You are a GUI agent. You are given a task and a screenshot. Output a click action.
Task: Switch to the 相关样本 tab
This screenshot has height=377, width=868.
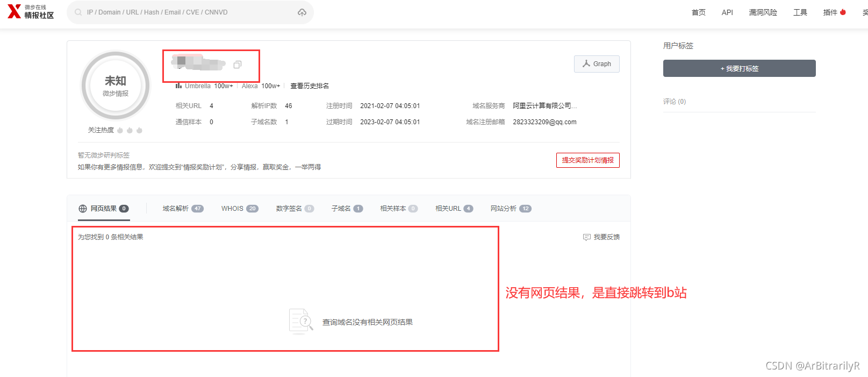pyautogui.click(x=399, y=209)
